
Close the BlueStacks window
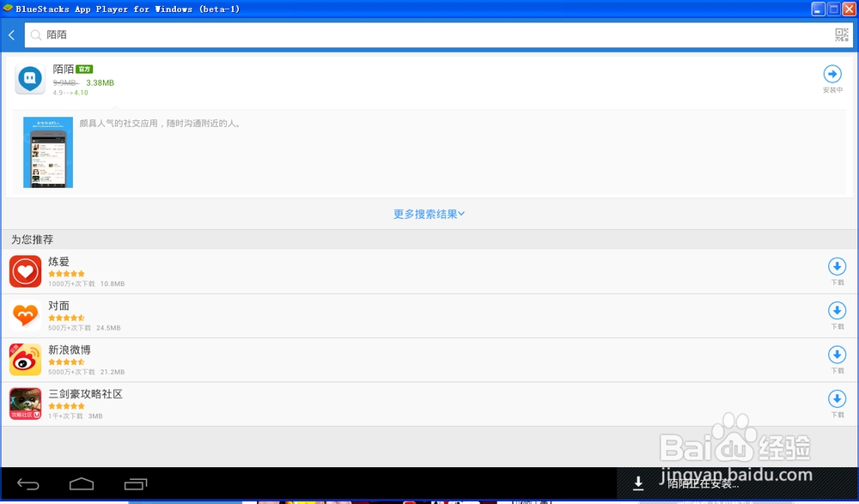point(850,9)
